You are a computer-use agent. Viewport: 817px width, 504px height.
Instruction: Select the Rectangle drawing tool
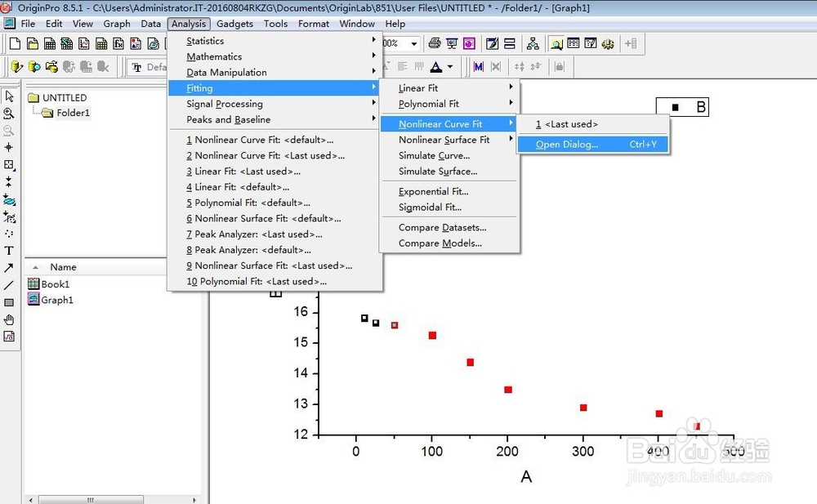click(x=9, y=302)
